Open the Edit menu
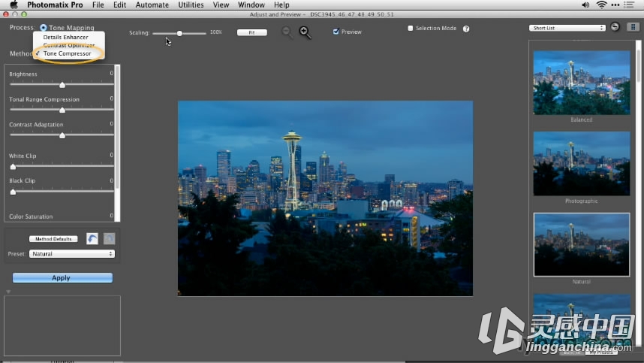 pos(119,5)
